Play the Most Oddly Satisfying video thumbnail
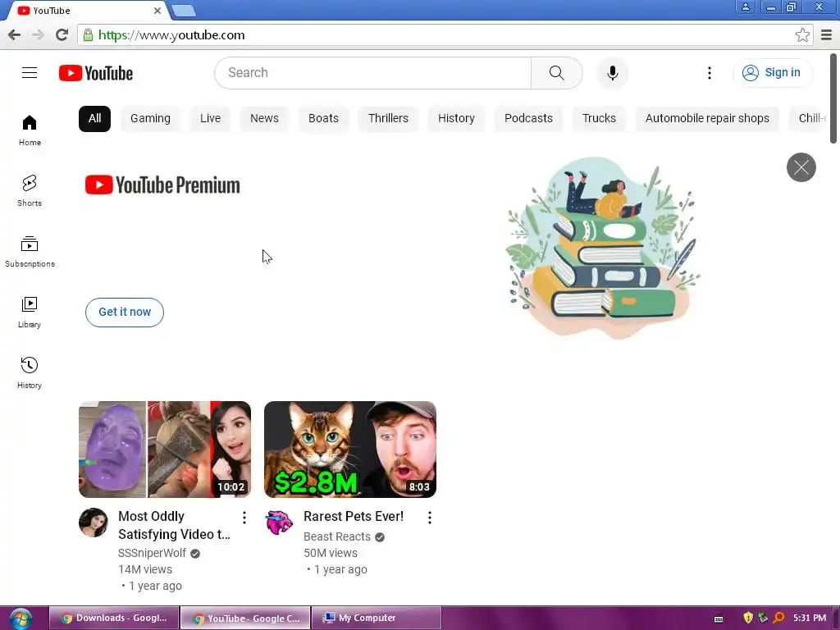Image resolution: width=840 pixels, height=630 pixels. click(165, 450)
